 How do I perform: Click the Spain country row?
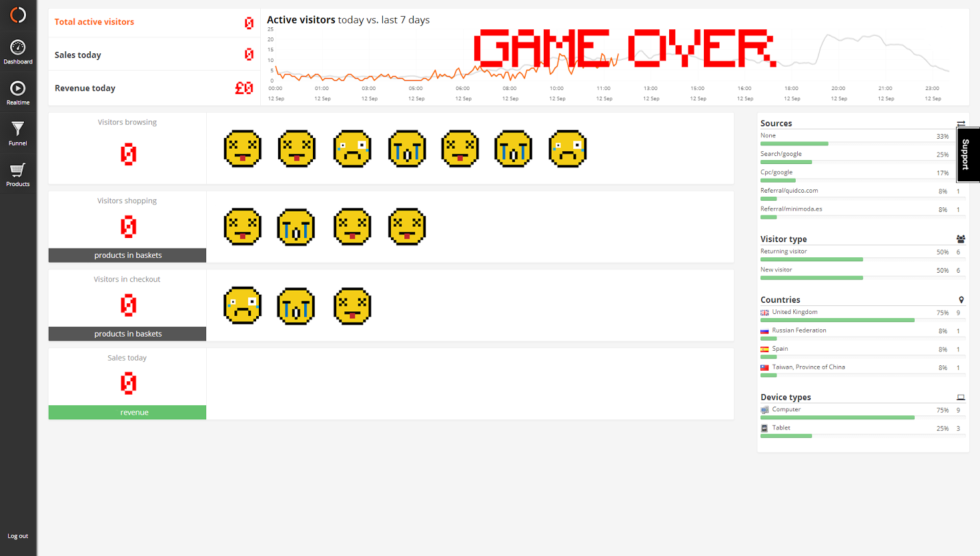[863, 351]
